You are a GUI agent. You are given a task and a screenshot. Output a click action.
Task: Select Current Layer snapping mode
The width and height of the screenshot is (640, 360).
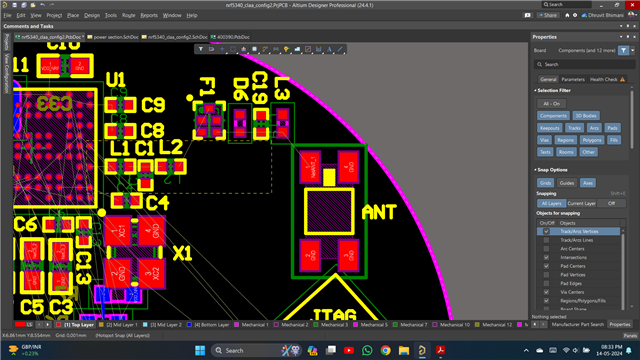(x=581, y=203)
